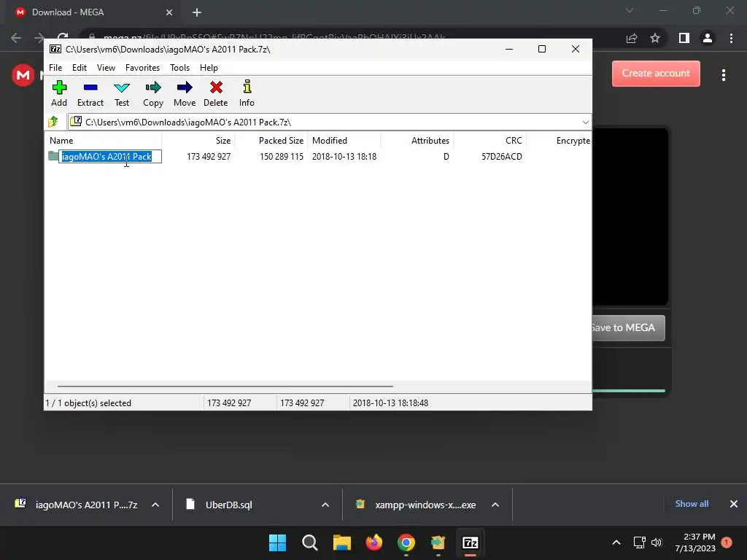Click packed size value 150 289 115
This screenshot has width=747, height=560.
point(282,157)
